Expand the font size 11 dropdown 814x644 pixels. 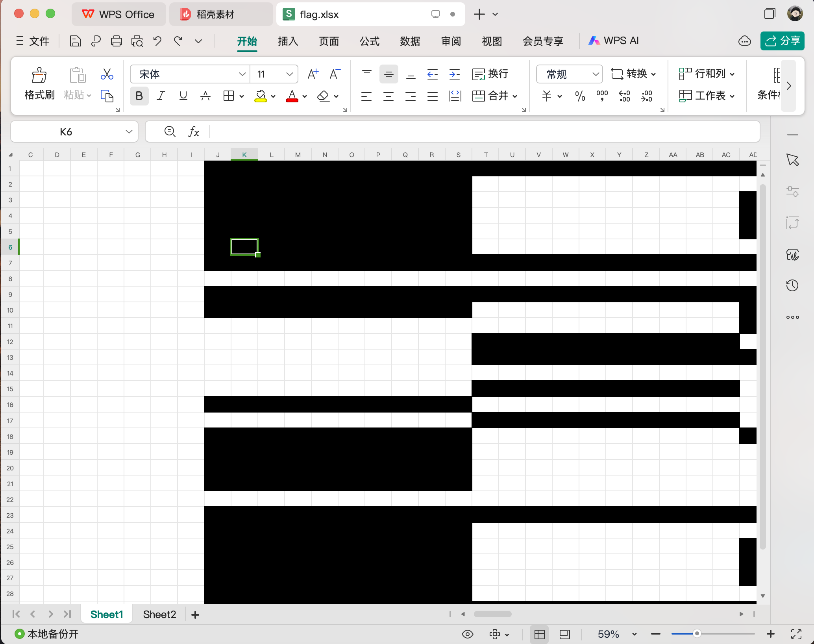pos(289,74)
